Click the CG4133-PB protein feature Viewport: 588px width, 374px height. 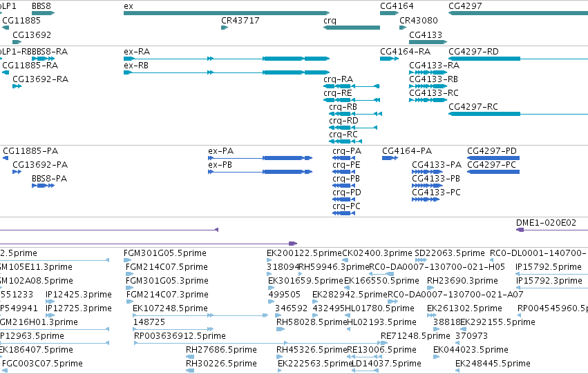[x=427, y=186]
